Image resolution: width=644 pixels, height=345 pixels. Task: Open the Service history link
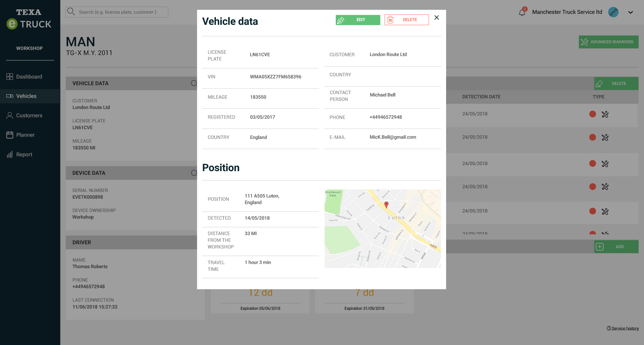tap(623, 328)
